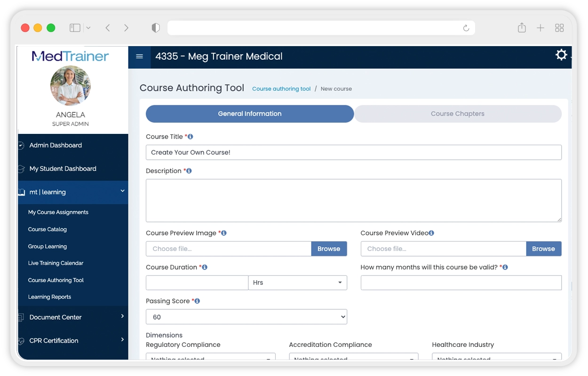Click Angela's profile photo
588x376 pixels.
click(71, 86)
